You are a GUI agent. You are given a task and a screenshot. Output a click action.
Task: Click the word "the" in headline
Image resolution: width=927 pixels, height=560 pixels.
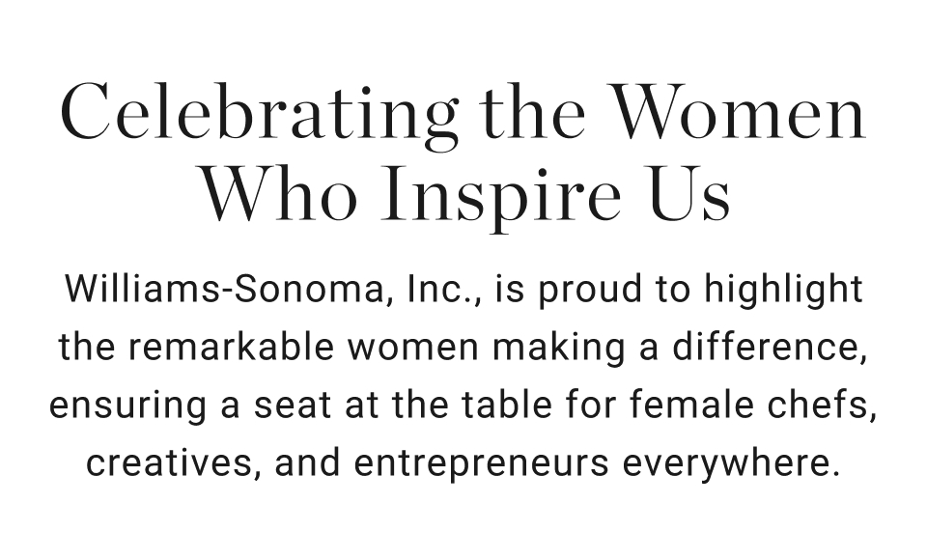point(532,112)
